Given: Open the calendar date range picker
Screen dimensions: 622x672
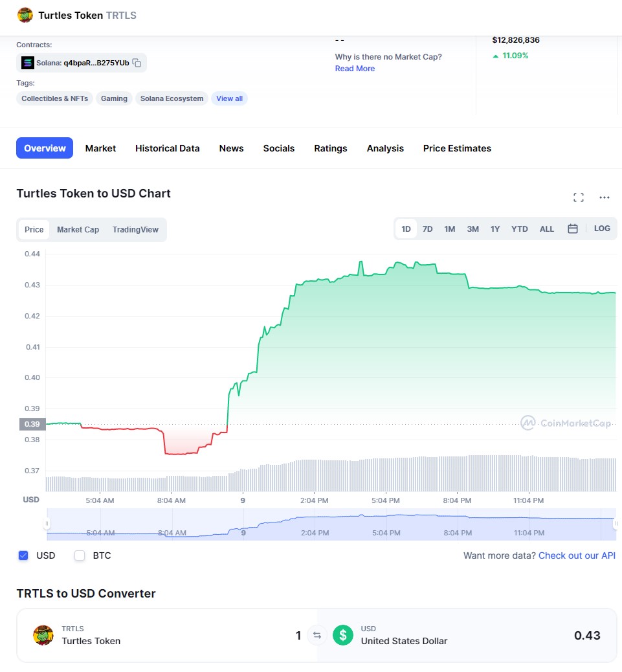Looking at the screenshot, I should pos(572,229).
